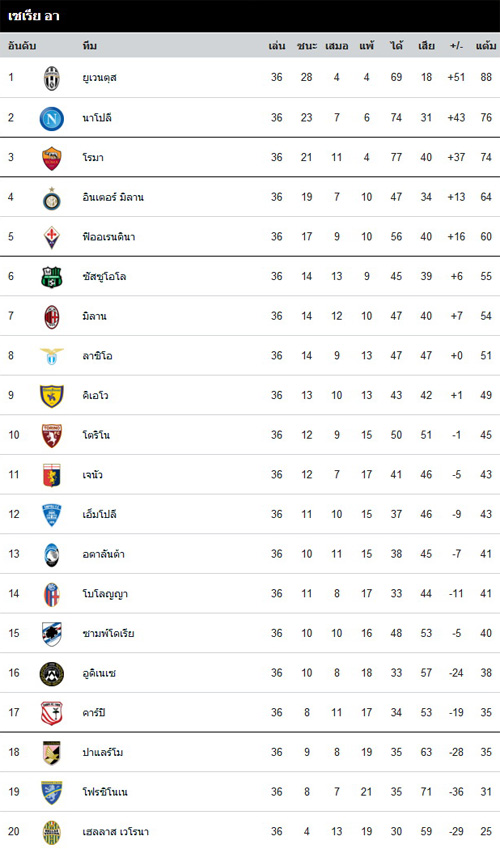Screen dimensions: 500x849
Task: Click the Roma club crest
Action: pos(51,158)
